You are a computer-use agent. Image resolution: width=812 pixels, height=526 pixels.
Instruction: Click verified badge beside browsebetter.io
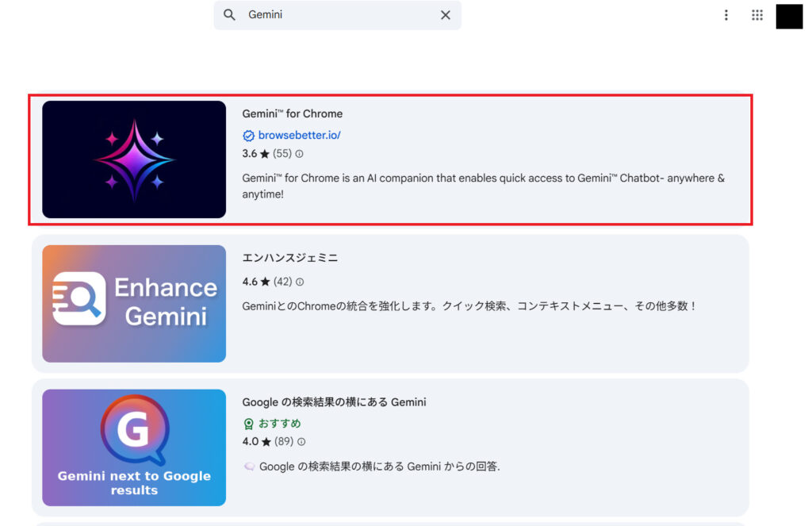248,136
